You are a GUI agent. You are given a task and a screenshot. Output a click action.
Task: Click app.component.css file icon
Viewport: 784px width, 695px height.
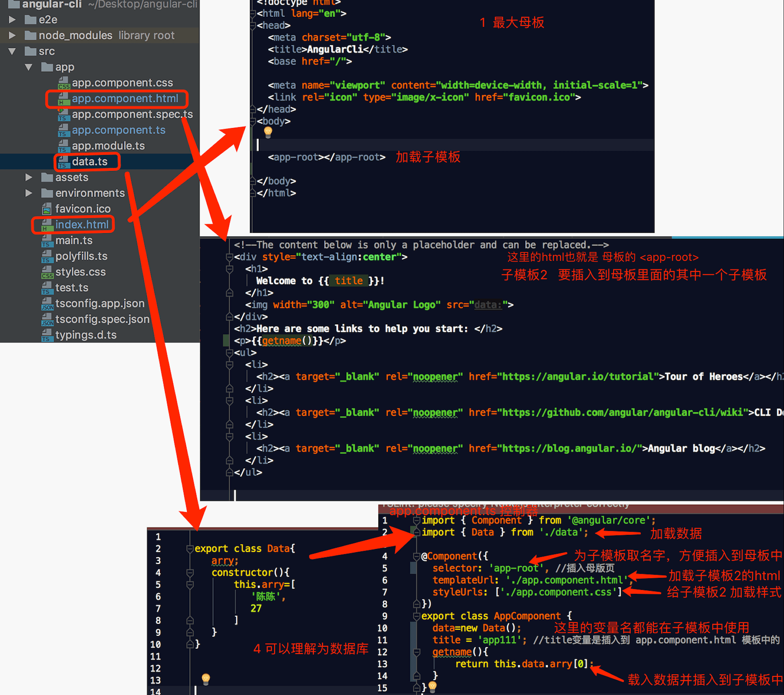[63, 83]
